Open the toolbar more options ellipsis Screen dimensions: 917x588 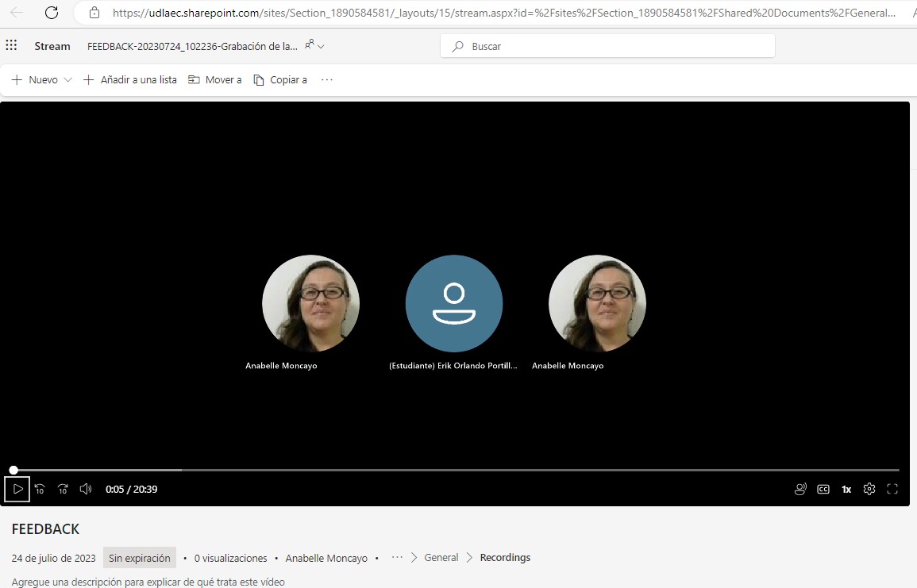coord(326,80)
